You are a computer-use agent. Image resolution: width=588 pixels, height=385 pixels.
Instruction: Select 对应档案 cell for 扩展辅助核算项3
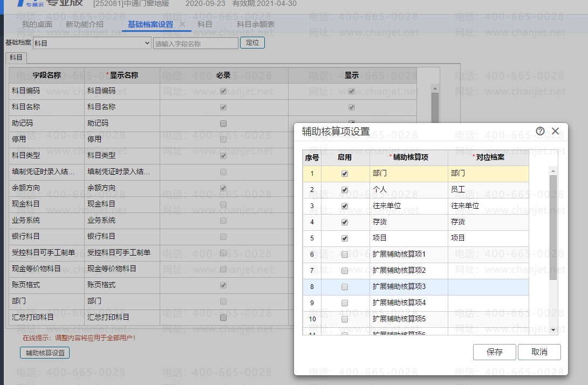488,287
